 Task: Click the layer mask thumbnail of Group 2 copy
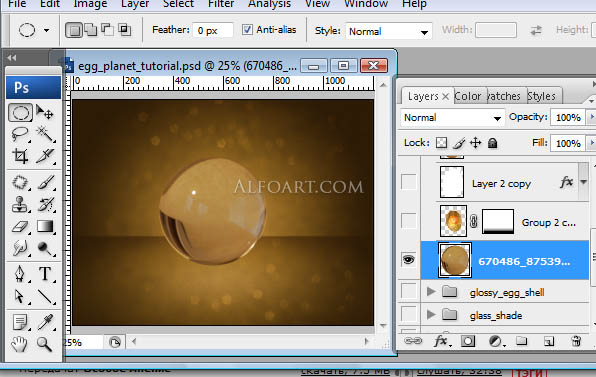point(498,221)
